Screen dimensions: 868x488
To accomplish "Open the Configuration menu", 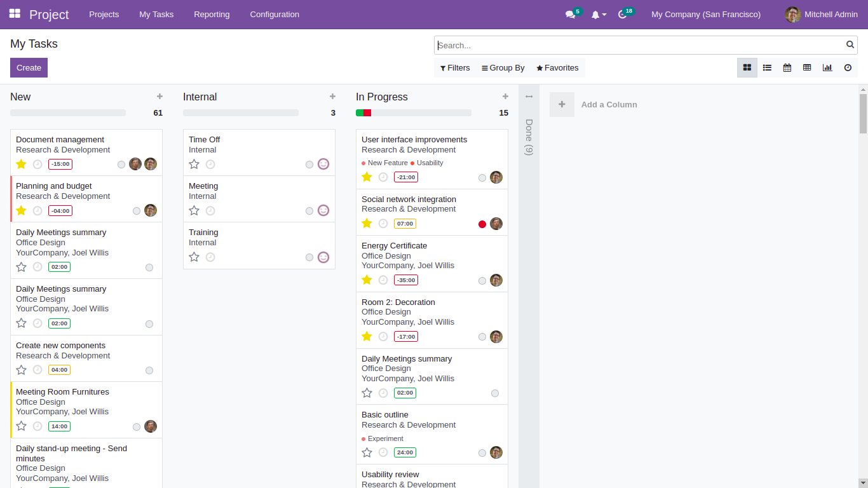I will click(274, 14).
